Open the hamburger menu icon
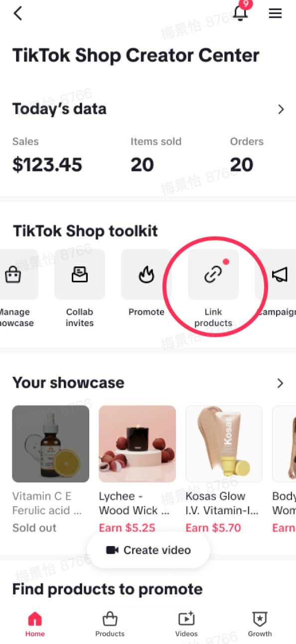The image size is (296, 644). point(276,13)
